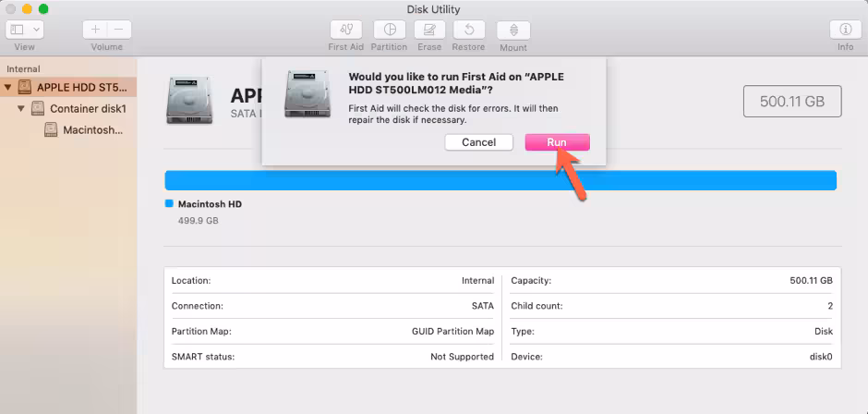
Task: Click the Restore toolbar icon
Action: [x=469, y=30]
